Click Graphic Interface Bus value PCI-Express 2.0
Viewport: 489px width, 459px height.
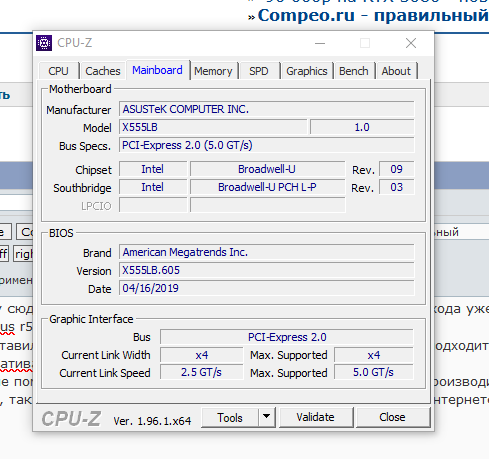pos(287,337)
